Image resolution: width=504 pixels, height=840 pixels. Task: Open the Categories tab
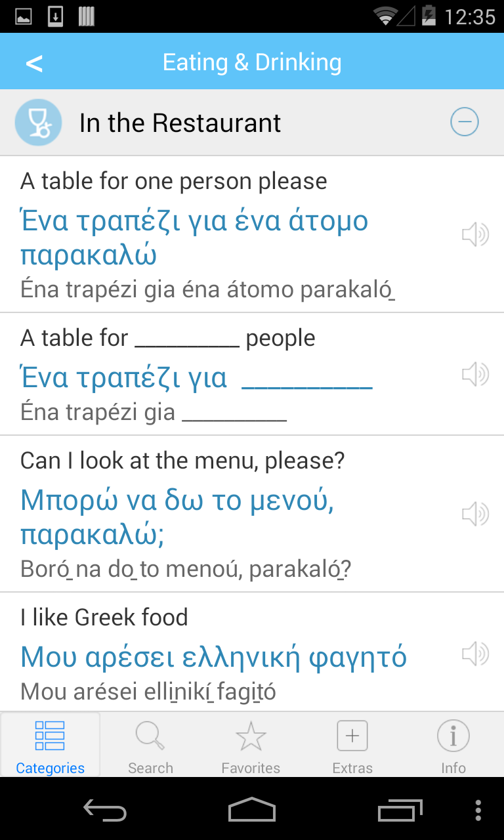pyautogui.click(x=51, y=745)
